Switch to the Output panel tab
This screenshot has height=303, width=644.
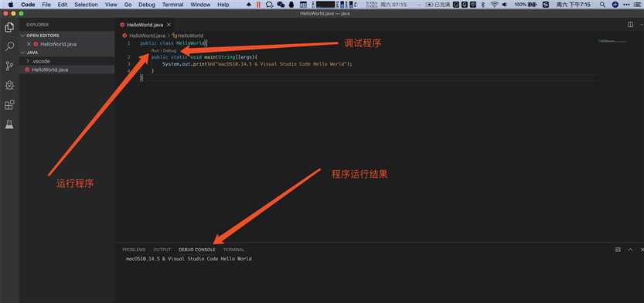(162, 250)
